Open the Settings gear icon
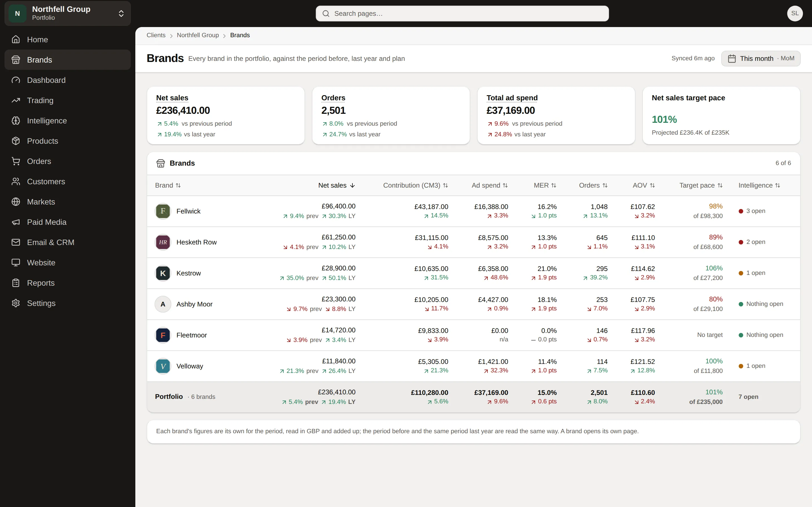Image resolution: width=812 pixels, height=507 pixels. point(16,303)
